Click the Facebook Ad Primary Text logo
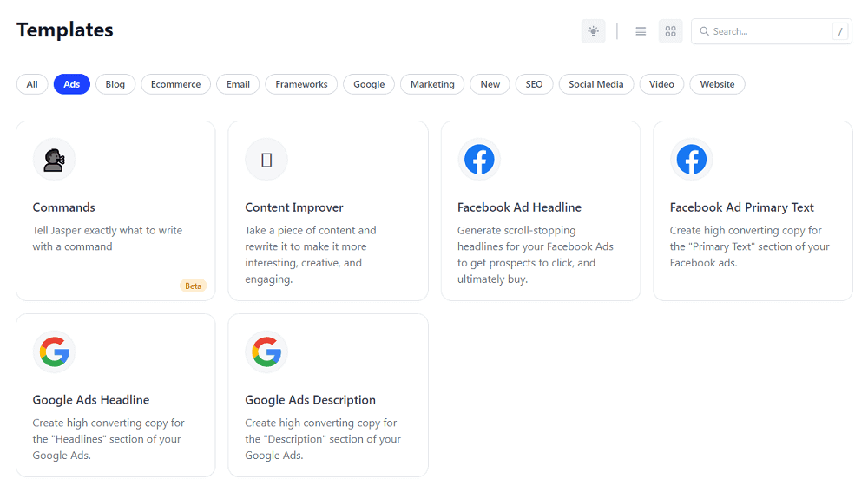868x499 pixels. (692, 160)
